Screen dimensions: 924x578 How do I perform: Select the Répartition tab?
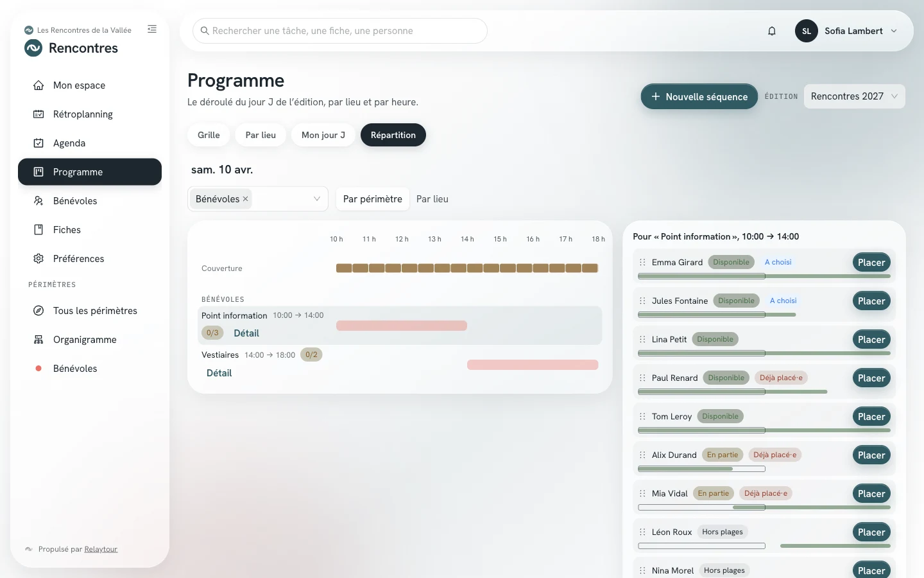(393, 135)
